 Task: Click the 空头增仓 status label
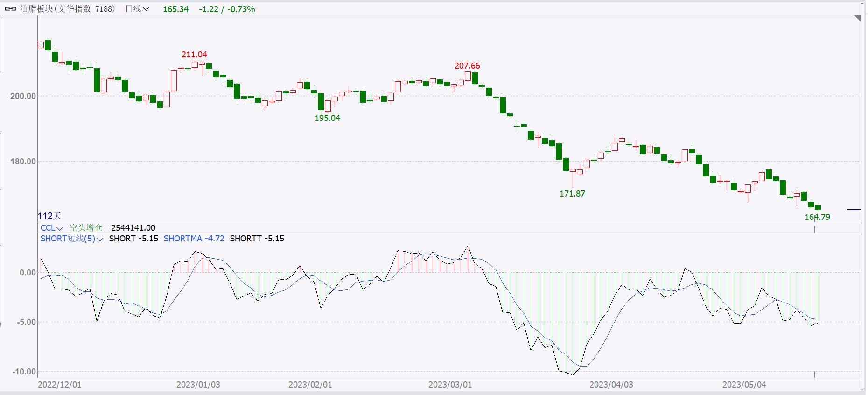pyautogui.click(x=86, y=228)
